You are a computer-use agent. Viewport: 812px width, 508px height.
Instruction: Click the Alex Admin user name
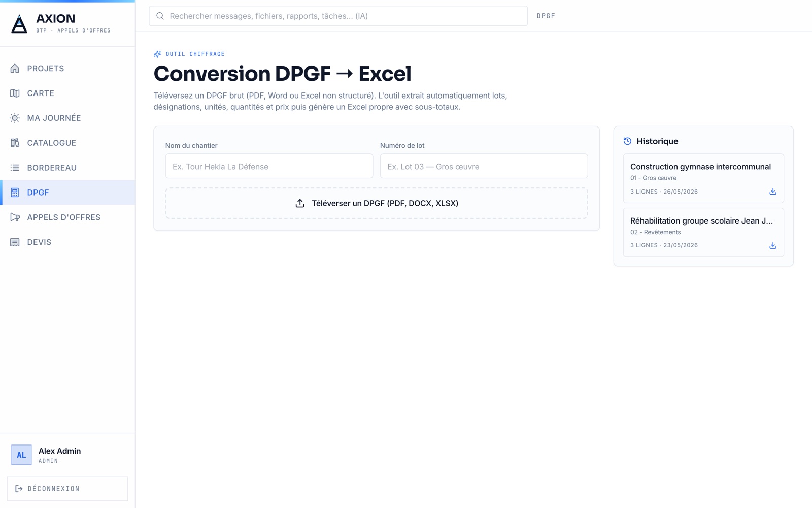click(x=59, y=451)
